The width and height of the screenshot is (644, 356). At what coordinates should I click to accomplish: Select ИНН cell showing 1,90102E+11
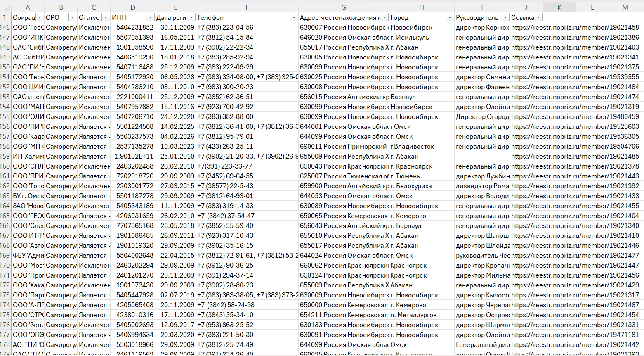point(133,156)
